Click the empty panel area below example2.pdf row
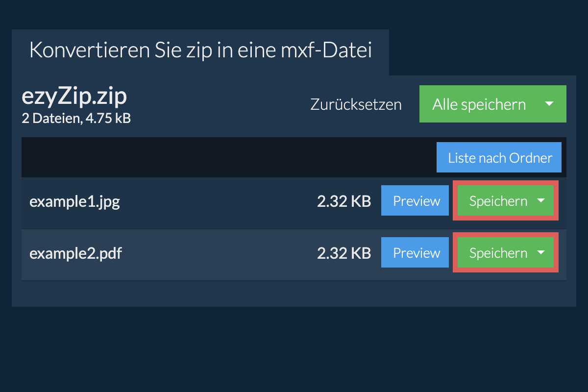The image size is (588, 392). [x=294, y=293]
